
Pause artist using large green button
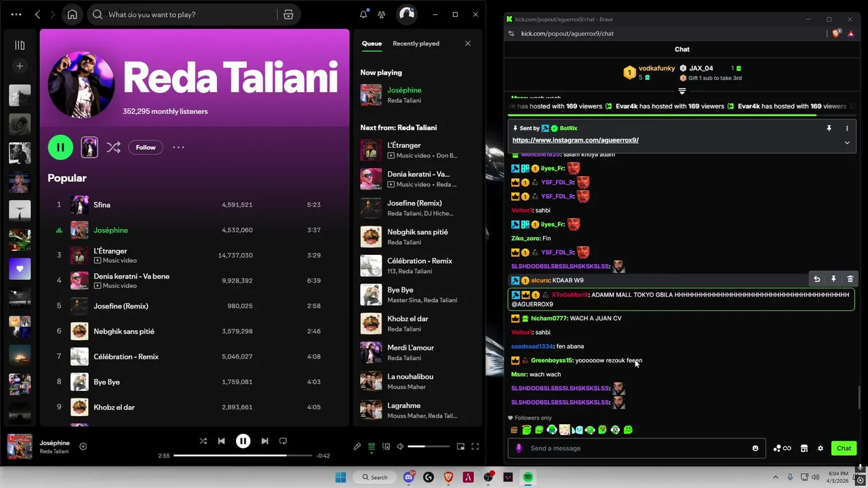coord(60,147)
